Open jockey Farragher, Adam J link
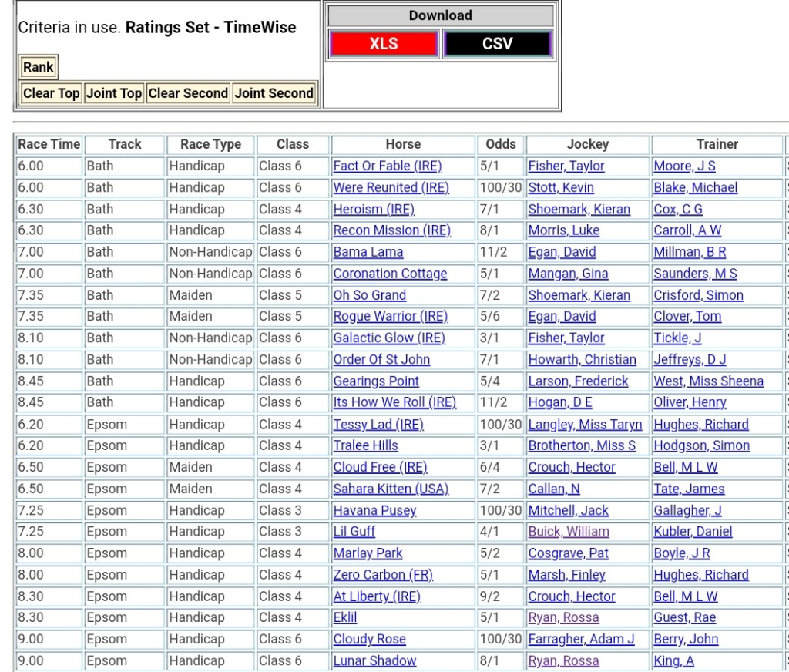 [581, 639]
